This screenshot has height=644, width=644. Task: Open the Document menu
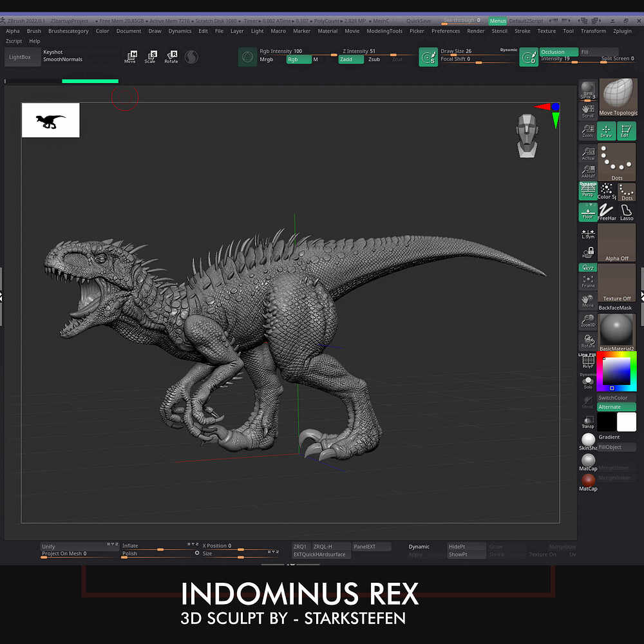(x=129, y=31)
